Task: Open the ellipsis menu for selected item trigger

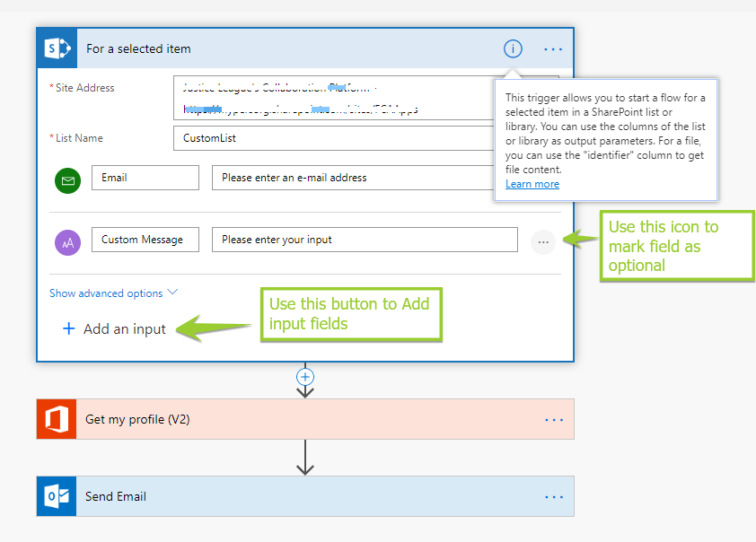Action: click(x=553, y=48)
